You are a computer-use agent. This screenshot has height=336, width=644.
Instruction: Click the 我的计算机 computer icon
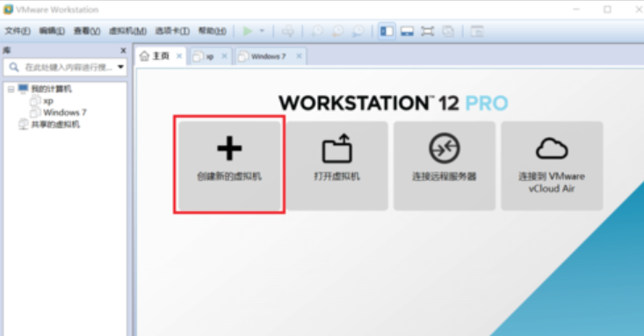(x=23, y=89)
